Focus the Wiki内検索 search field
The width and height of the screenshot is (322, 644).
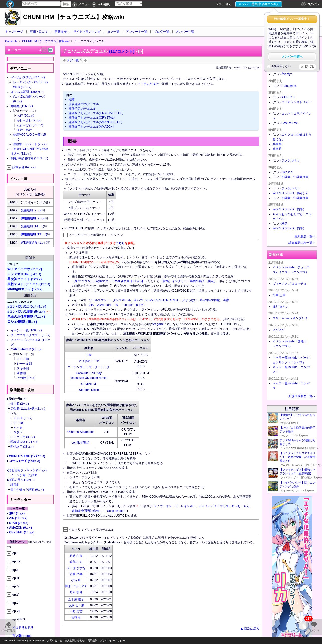pos(41,4)
